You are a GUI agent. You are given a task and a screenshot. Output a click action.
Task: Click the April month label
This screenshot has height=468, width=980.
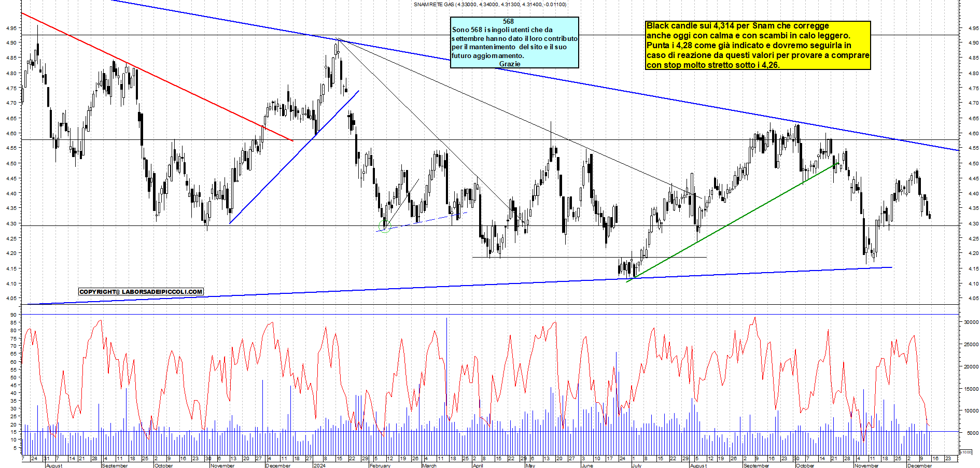point(478,465)
